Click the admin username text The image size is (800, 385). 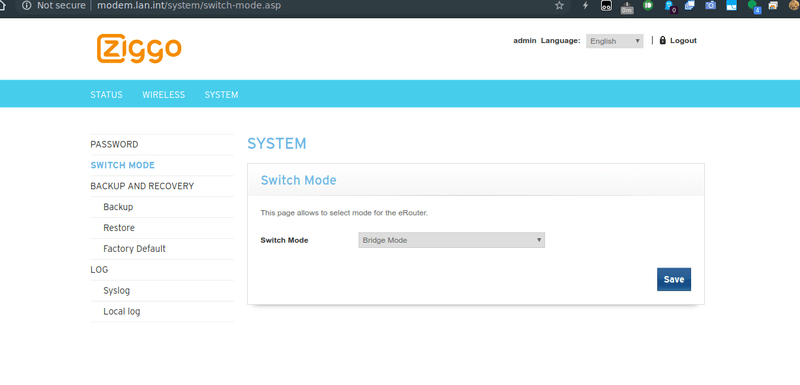(x=524, y=41)
